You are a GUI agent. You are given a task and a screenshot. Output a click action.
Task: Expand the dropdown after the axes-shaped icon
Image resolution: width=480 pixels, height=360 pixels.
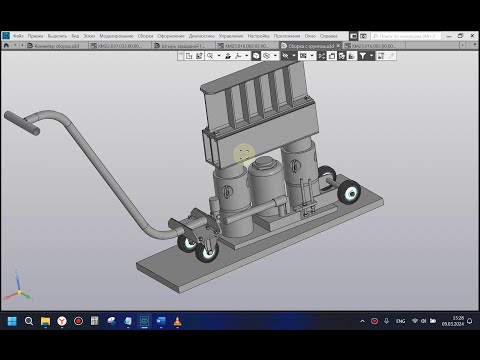tap(247, 56)
